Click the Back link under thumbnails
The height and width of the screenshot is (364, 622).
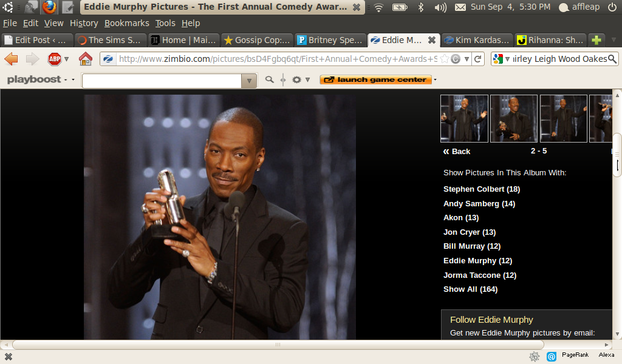457,151
